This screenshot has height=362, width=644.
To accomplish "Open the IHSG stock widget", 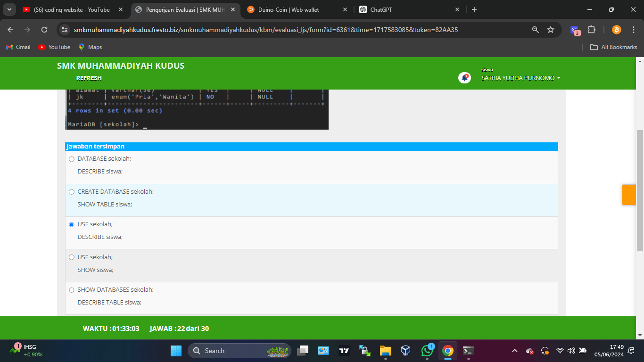I will coord(26,351).
